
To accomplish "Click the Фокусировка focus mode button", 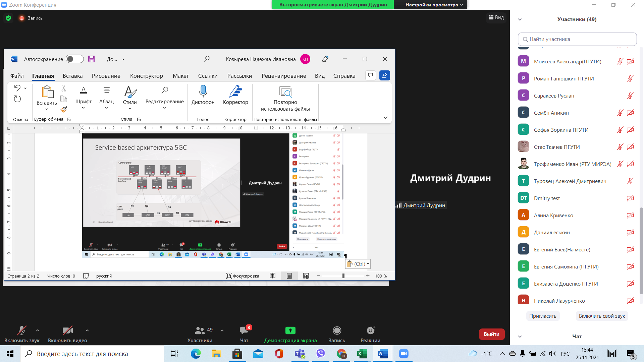I will [243, 276].
